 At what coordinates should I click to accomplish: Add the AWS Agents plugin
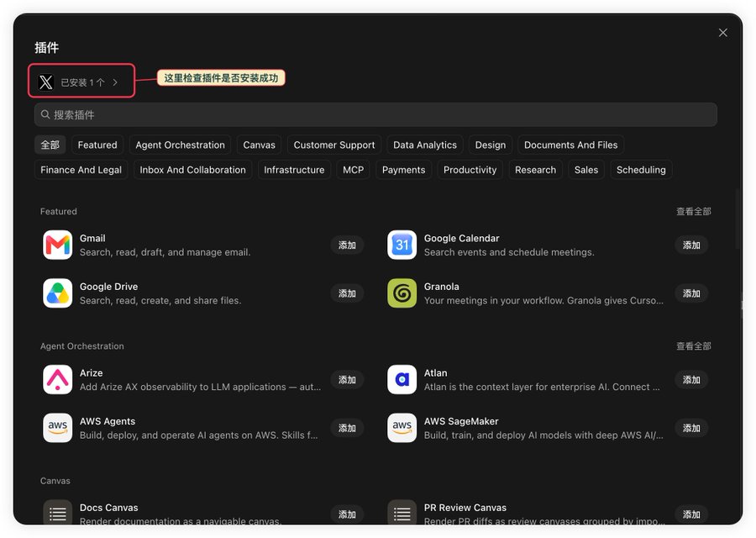pos(347,428)
